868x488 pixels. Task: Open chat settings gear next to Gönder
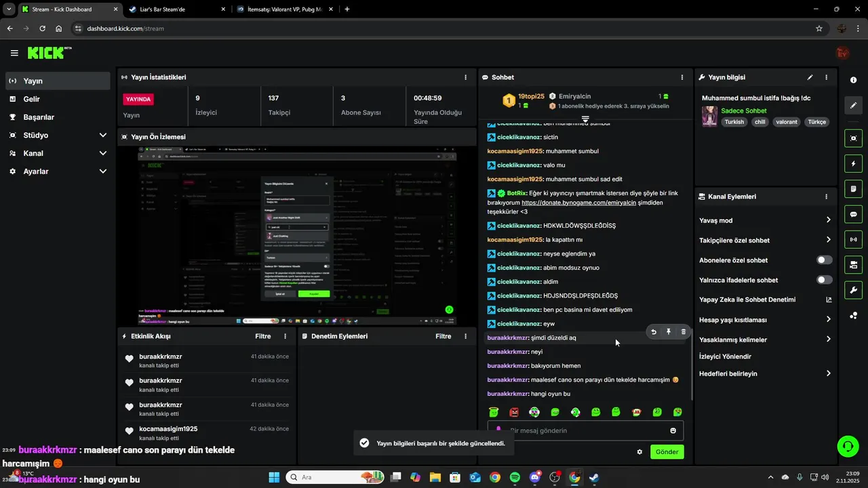pyautogui.click(x=639, y=452)
